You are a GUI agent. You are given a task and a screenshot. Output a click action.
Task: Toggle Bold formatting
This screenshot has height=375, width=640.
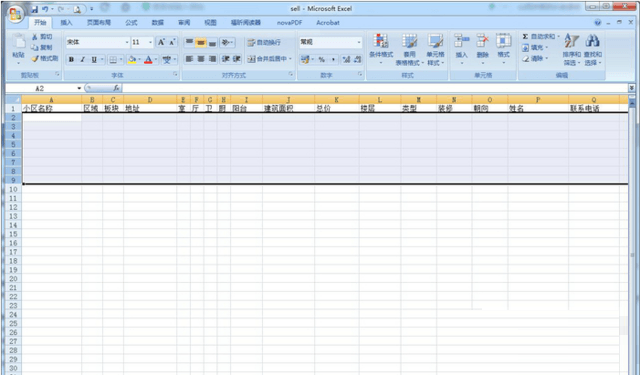point(71,60)
